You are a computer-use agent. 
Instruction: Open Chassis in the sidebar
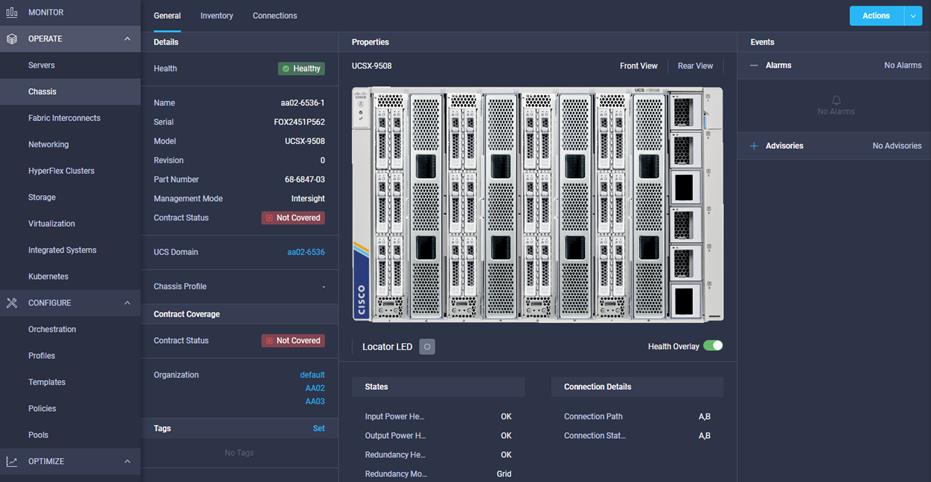coord(70,92)
